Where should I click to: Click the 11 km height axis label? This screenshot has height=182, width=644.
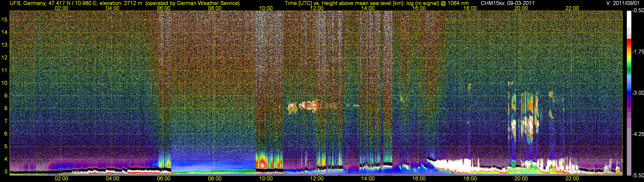coord(5,70)
